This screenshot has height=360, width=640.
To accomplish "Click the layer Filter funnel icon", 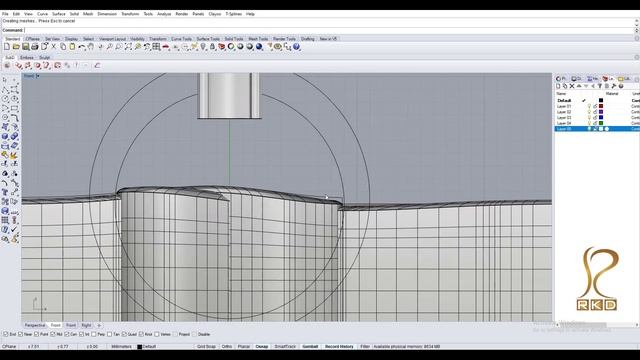I will pos(600,86).
